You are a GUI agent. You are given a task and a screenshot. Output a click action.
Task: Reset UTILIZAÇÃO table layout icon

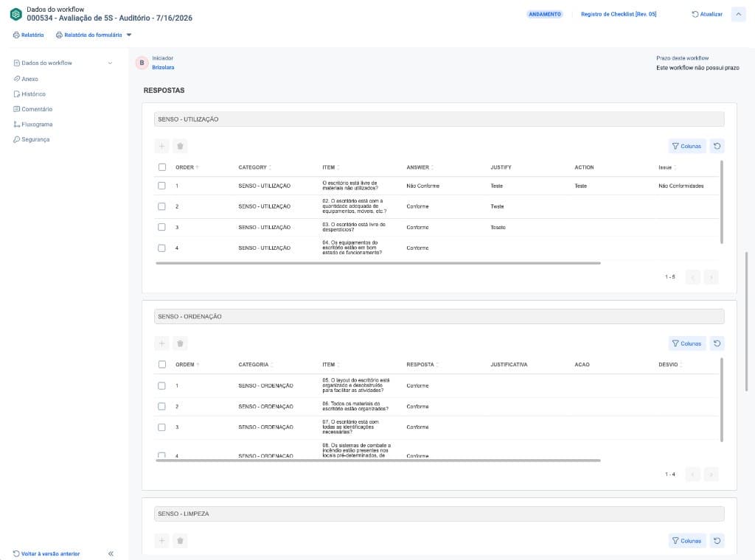pos(717,146)
